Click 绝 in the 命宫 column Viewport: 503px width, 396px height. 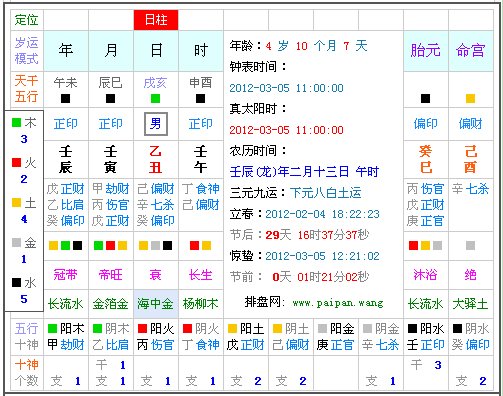click(470, 275)
